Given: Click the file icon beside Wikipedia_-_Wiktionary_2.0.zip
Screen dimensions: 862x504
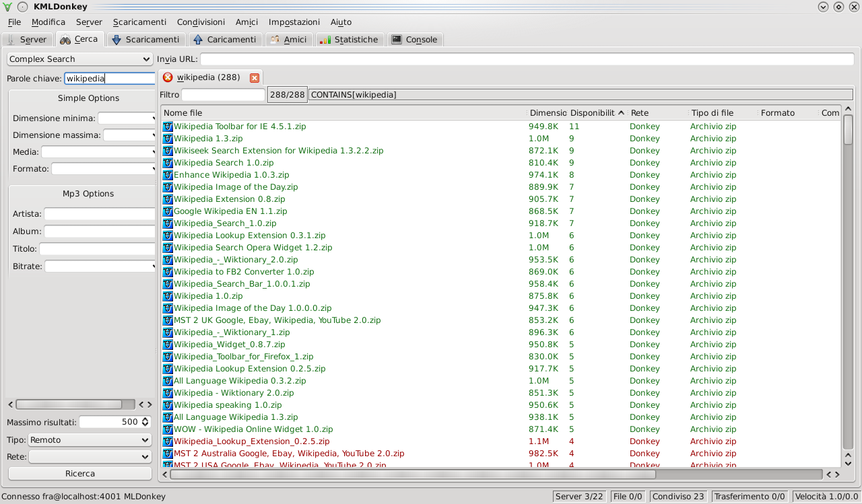Looking at the screenshot, I should pyautogui.click(x=168, y=260).
